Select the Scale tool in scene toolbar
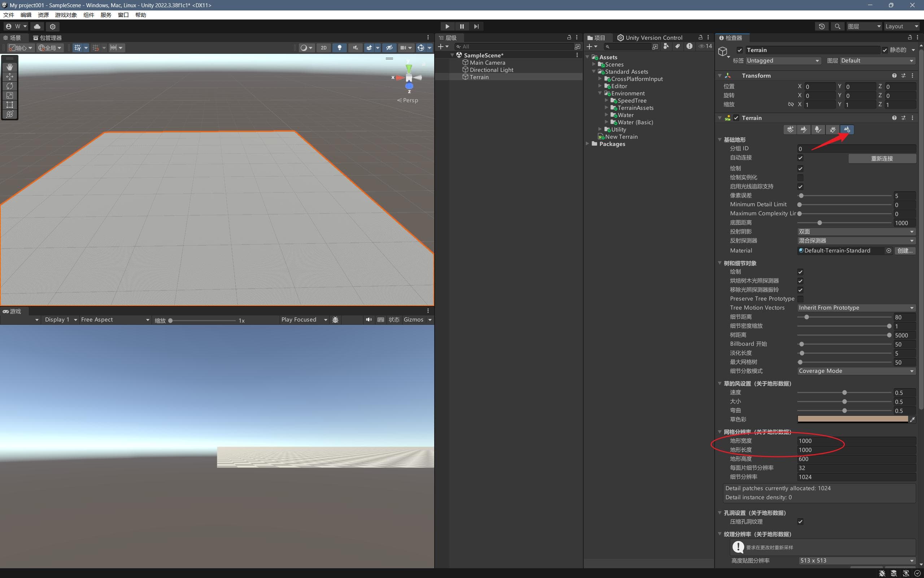Screen dimensions: 924x578 pos(9,95)
